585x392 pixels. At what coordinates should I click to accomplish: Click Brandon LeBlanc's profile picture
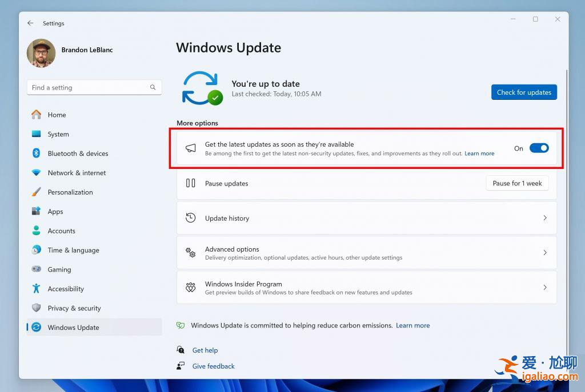tap(41, 53)
